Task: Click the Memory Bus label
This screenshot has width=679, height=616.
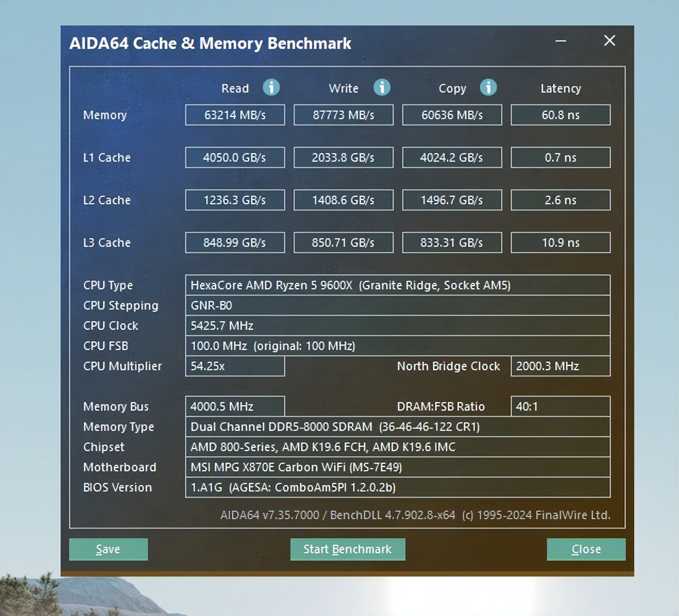Action: tap(116, 407)
